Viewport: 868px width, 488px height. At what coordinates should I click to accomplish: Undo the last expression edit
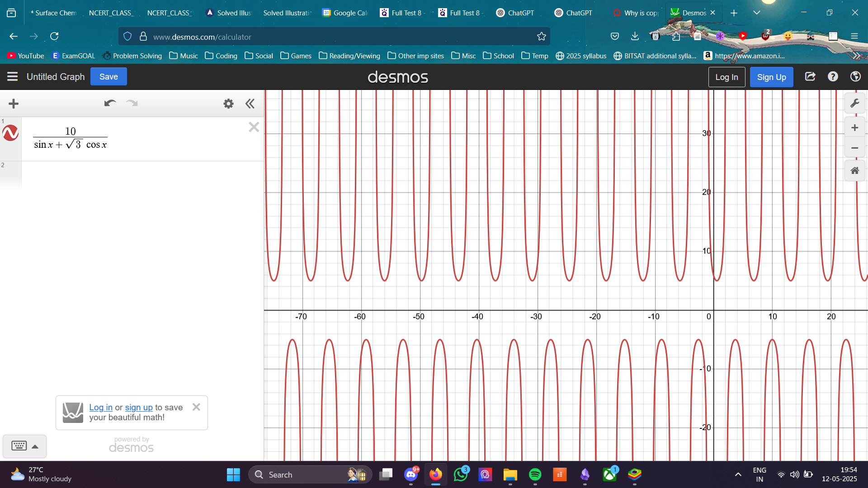coord(110,103)
